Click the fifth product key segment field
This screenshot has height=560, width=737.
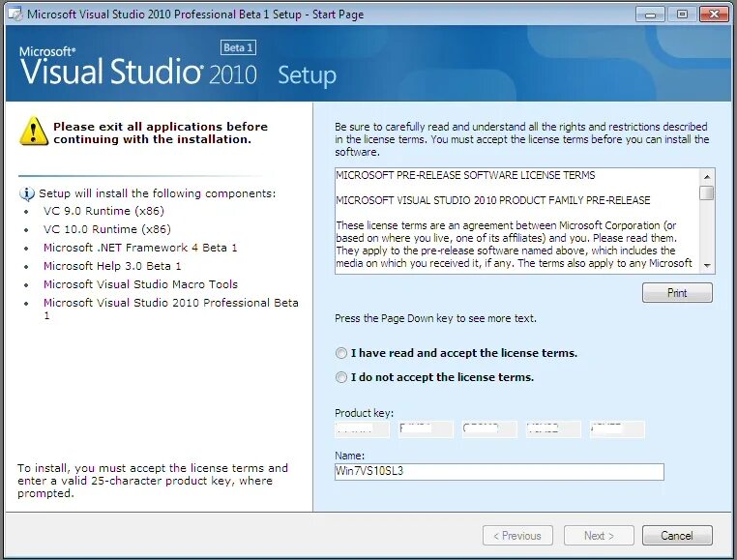(617, 429)
